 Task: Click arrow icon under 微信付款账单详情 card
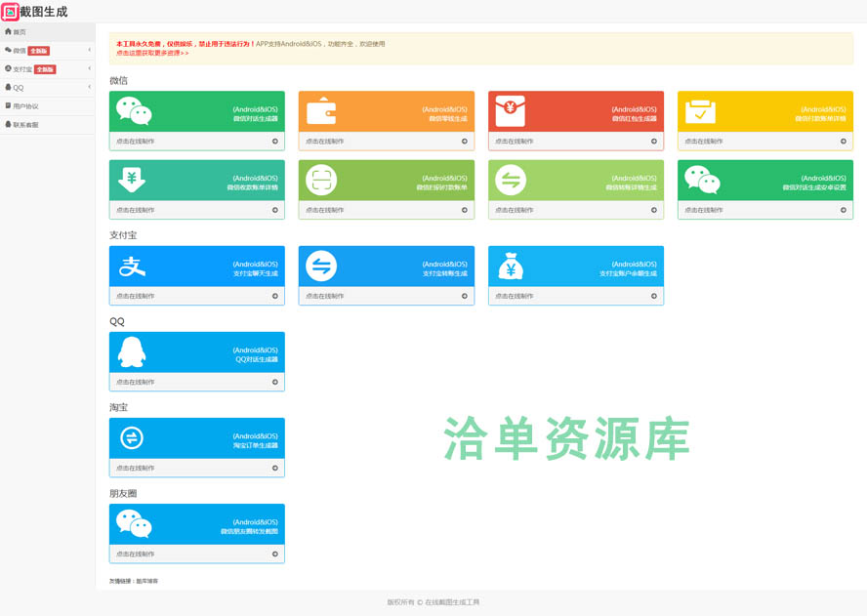tap(844, 141)
